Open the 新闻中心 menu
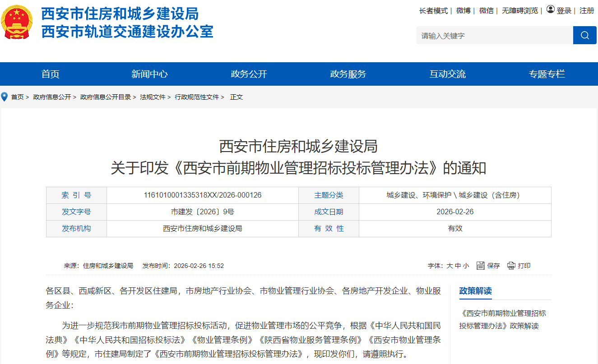The width and height of the screenshot is (598, 364). tap(150, 74)
